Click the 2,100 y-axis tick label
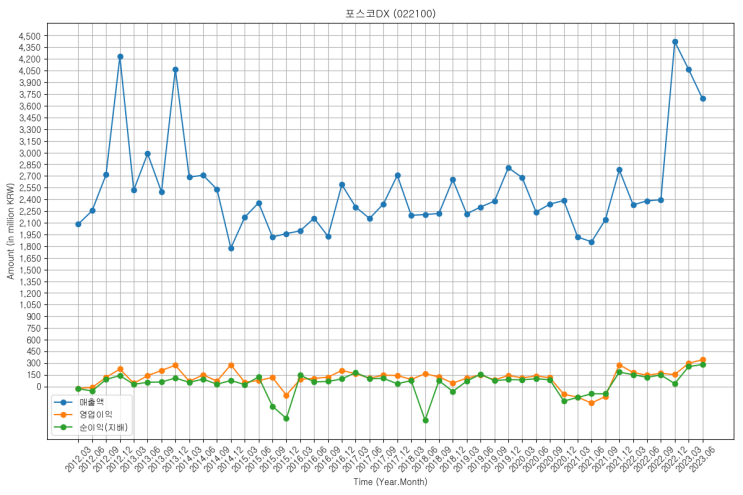This screenshot has height=495, width=743. (29, 223)
